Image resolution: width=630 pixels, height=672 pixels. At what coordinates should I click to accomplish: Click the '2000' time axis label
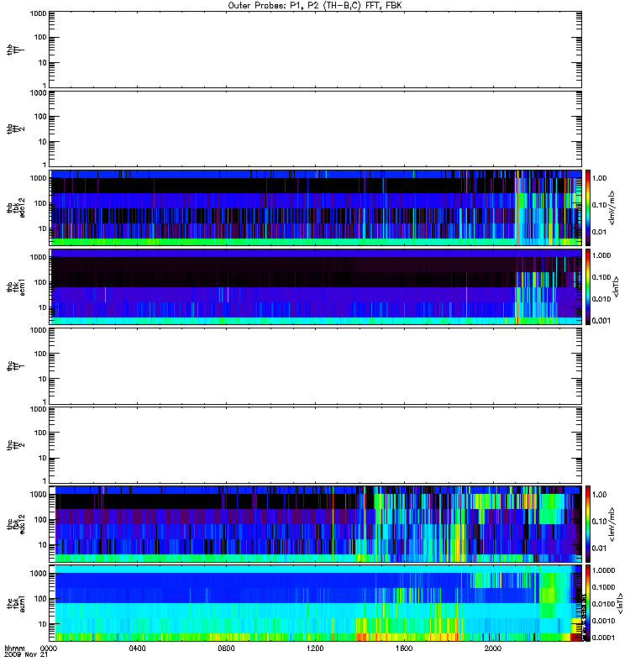[493, 648]
